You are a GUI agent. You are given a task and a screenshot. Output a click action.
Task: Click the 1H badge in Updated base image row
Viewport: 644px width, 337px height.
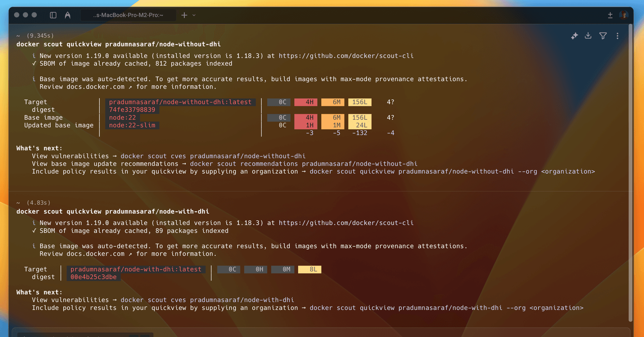[x=306, y=125]
